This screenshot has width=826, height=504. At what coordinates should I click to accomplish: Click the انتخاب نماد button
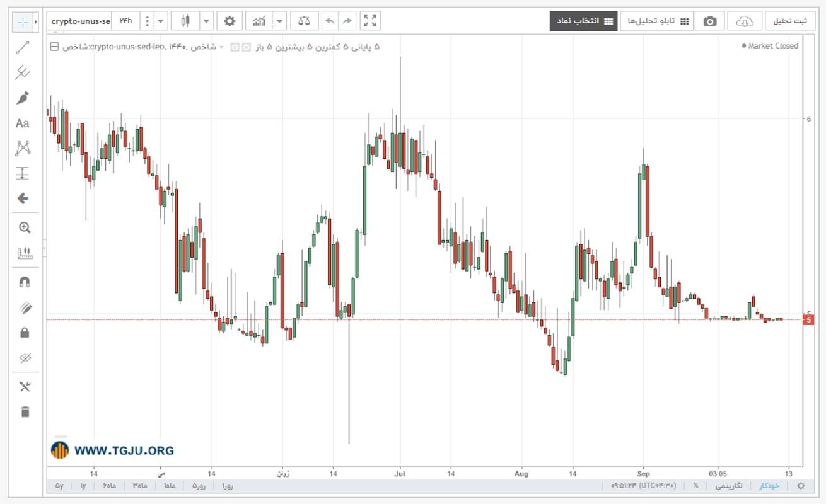(x=583, y=21)
